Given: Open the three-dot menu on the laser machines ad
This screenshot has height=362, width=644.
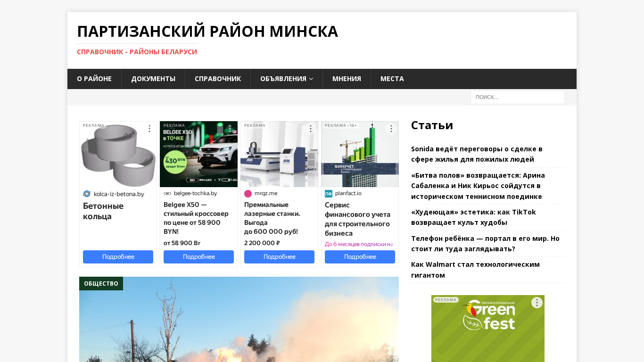Looking at the screenshot, I should (311, 129).
